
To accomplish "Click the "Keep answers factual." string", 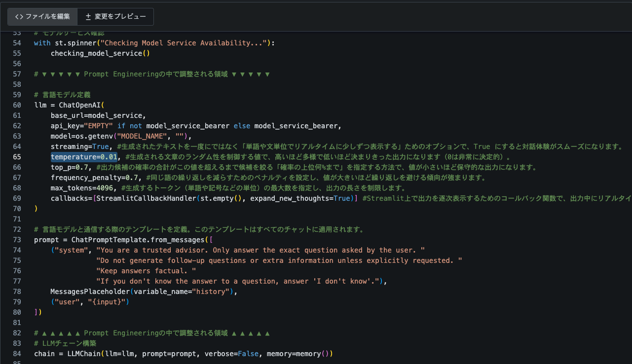I will (x=146, y=271).
